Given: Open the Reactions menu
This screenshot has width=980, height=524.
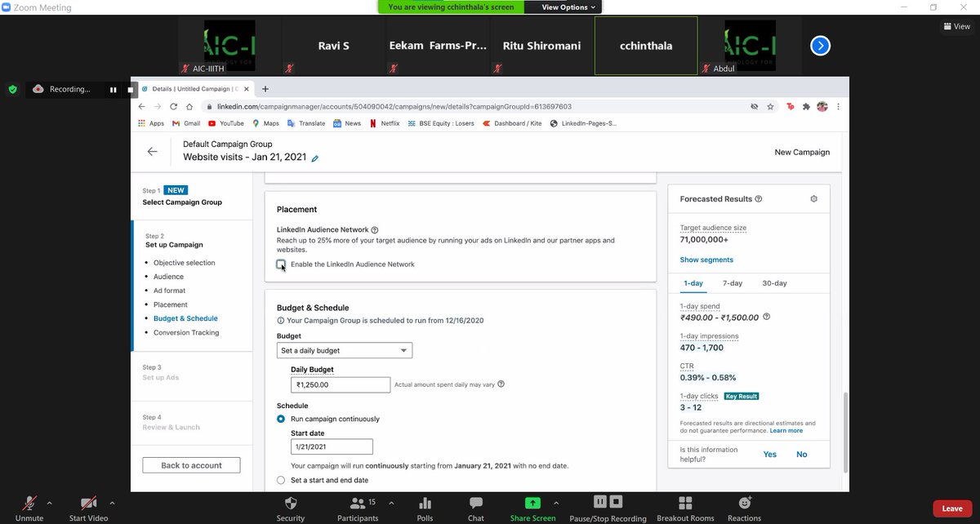Looking at the screenshot, I should point(744,507).
